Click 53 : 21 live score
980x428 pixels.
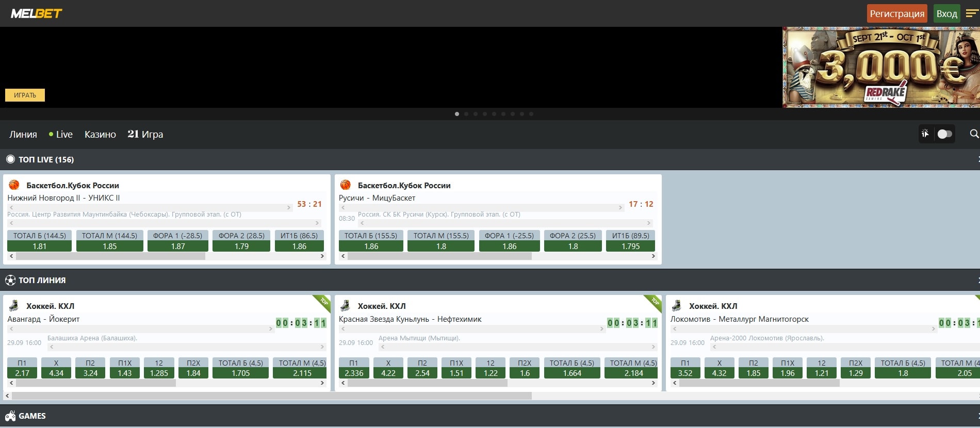click(x=309, y=204)
